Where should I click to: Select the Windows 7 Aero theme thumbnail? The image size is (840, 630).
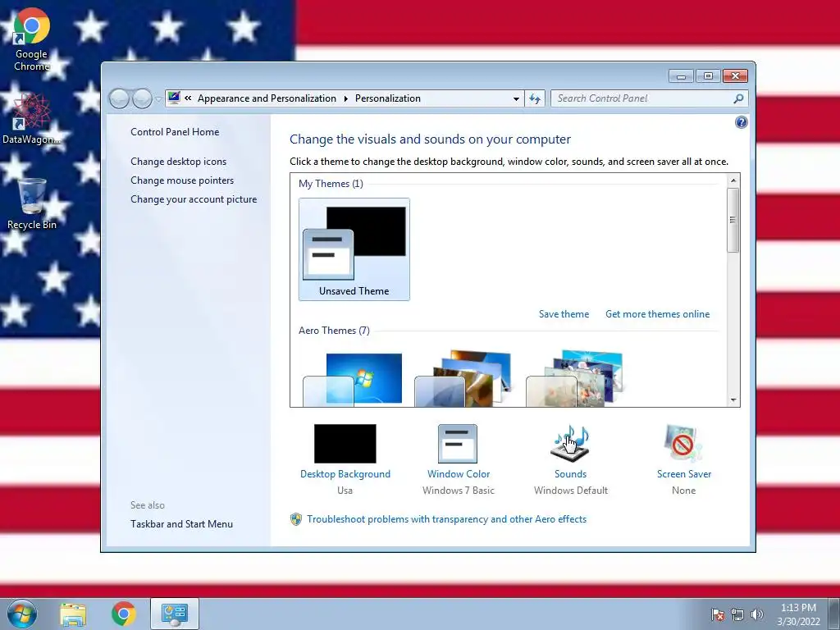point(352,379)
